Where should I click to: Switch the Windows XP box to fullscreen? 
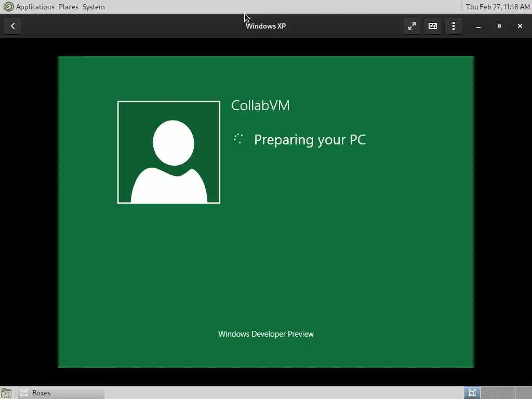(412, 26)
